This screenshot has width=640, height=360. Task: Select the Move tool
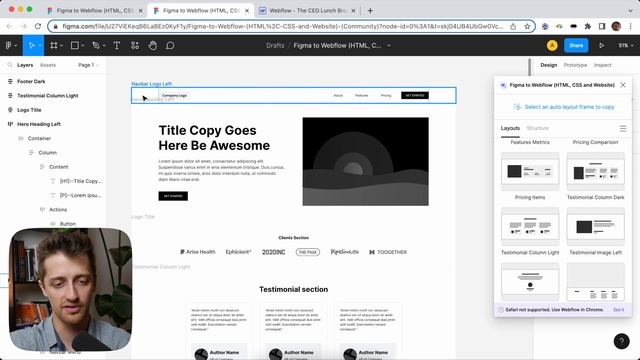click(x=31, y=46)
